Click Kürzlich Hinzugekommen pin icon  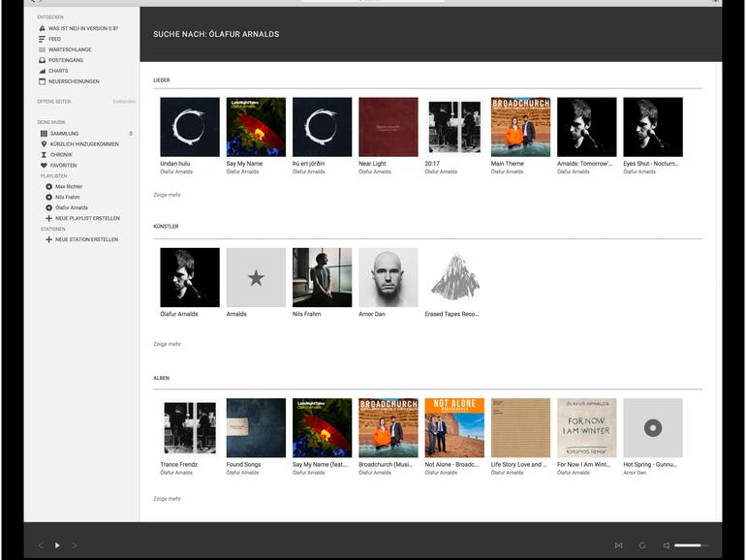pos(44,144)
